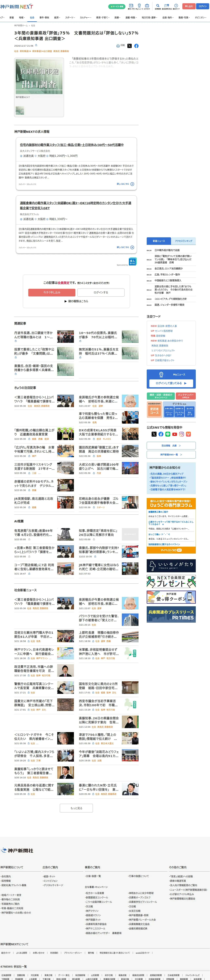This screenshot has height=980, width=210.
Task: Open the 愛読者コース orange box
Action: [x=154, y=411]
